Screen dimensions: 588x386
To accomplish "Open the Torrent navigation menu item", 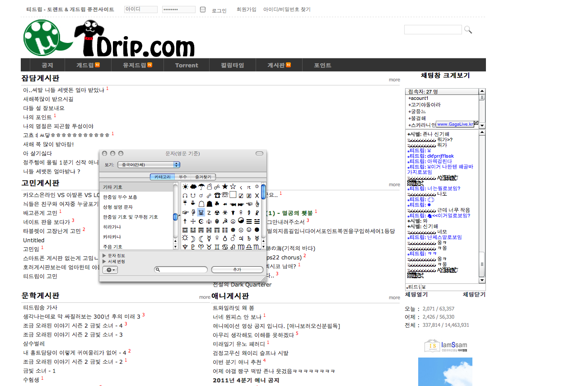I will coord(187,65).
